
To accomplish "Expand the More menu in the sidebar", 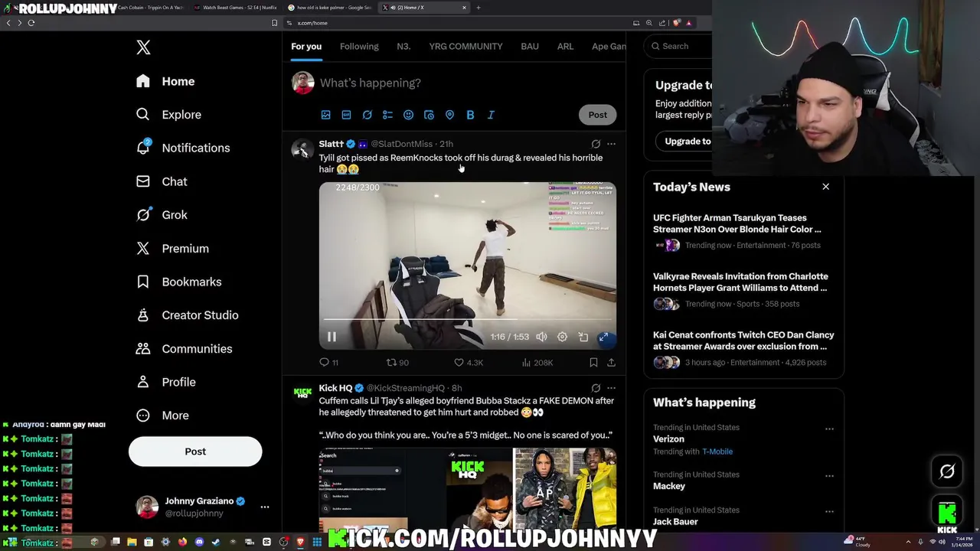I will coord(162,416).
